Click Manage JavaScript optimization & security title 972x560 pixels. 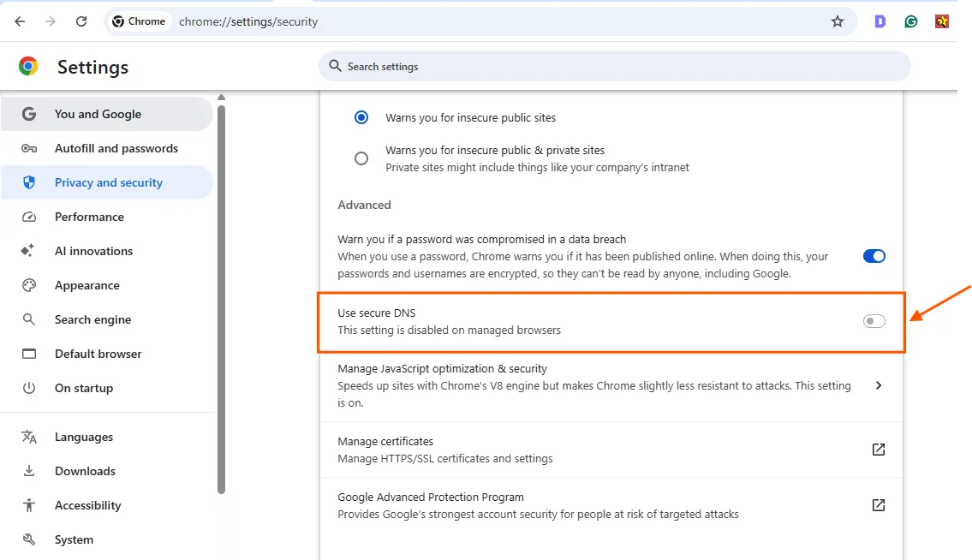tap(442, 368)
